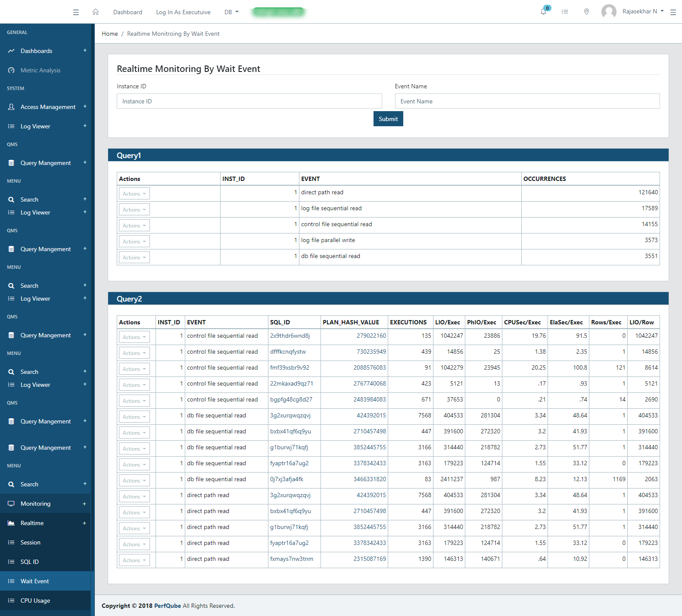Open Actions dropdown for direct path read row in Query1

[134, 194]
